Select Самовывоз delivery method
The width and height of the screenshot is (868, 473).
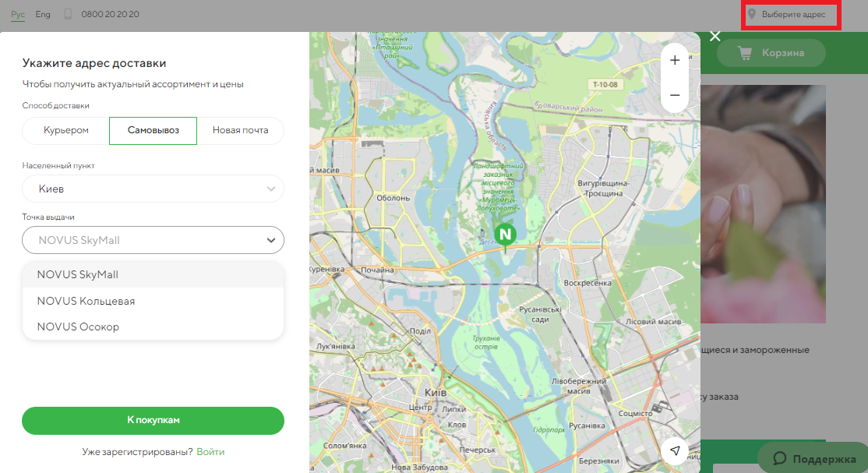(153, 130)
